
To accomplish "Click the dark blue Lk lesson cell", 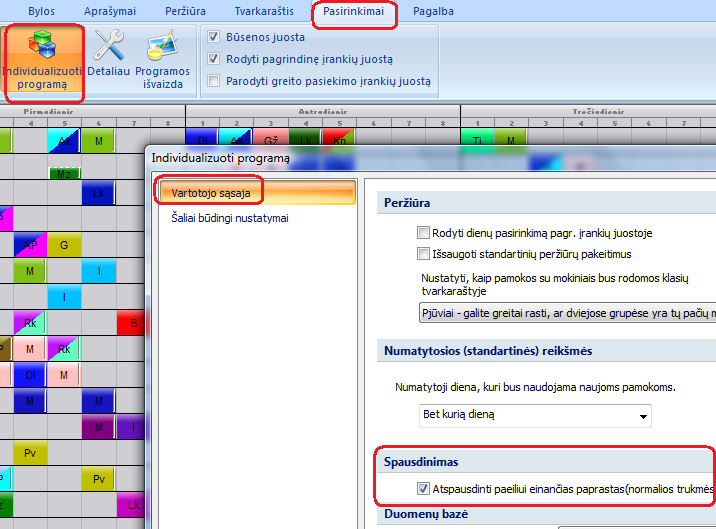I will point(99,194).
